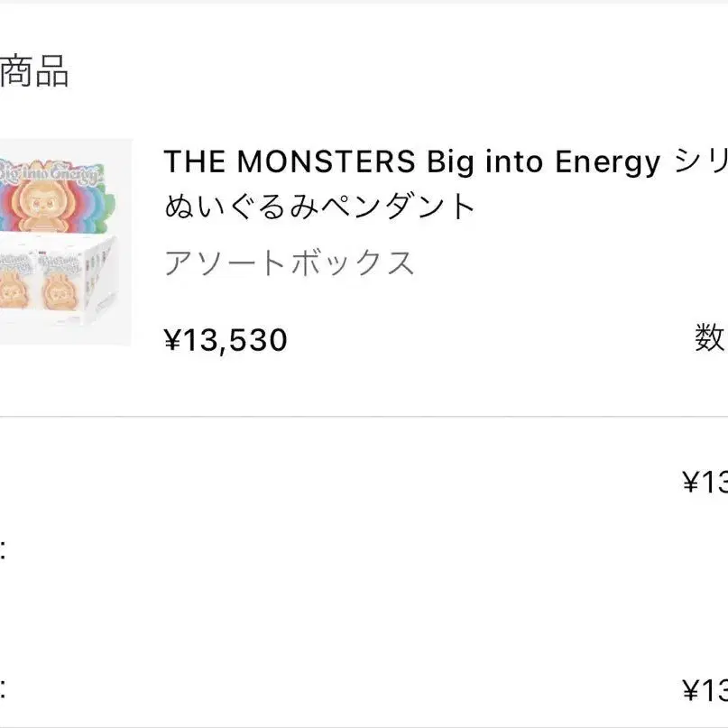Click the word Big in the product title

tap(448, 162)
